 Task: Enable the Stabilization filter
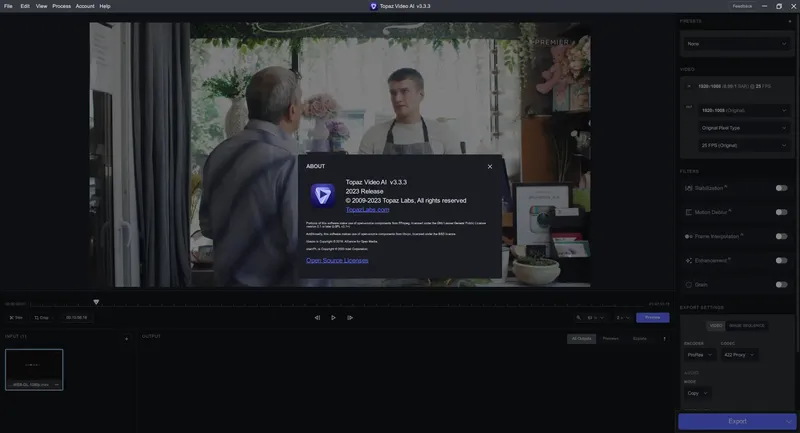781,188
